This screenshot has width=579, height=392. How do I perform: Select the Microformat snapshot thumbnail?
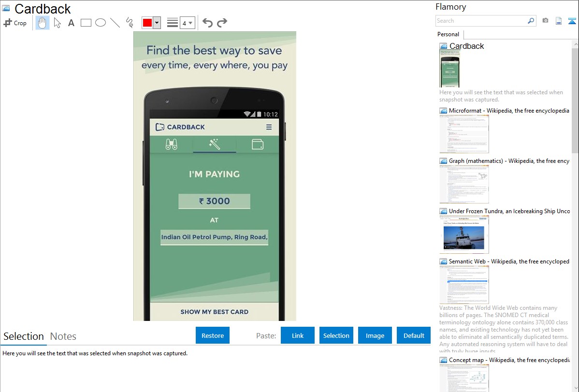(x=464, y=134)
